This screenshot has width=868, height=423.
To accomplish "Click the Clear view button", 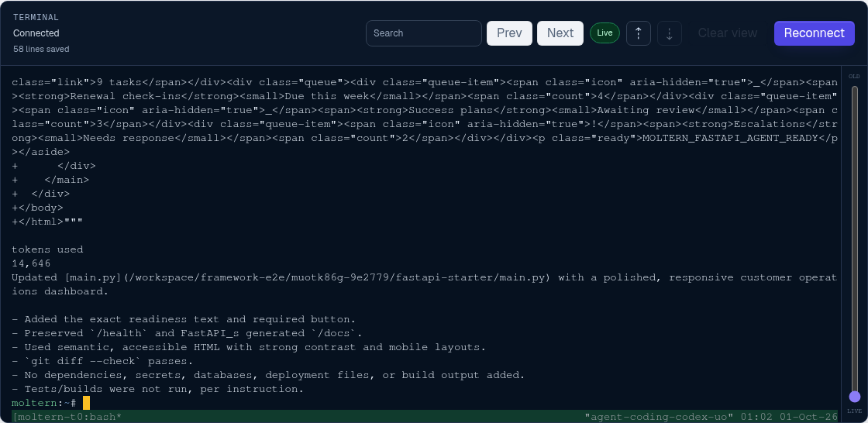I will 728,33.
